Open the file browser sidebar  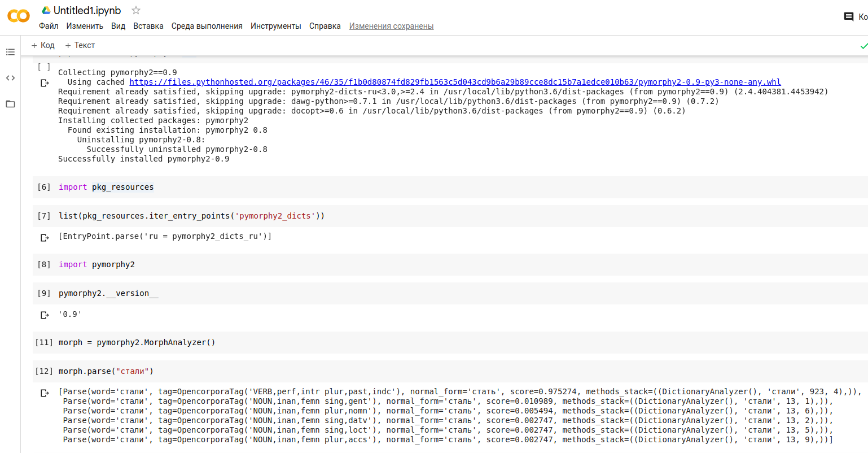[x=10, y=104]
